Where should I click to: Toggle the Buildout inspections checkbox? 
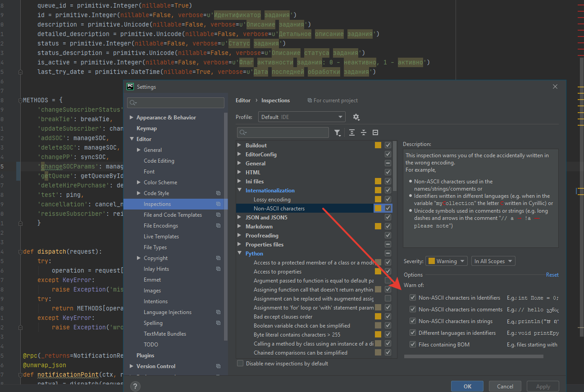(388, 146)
